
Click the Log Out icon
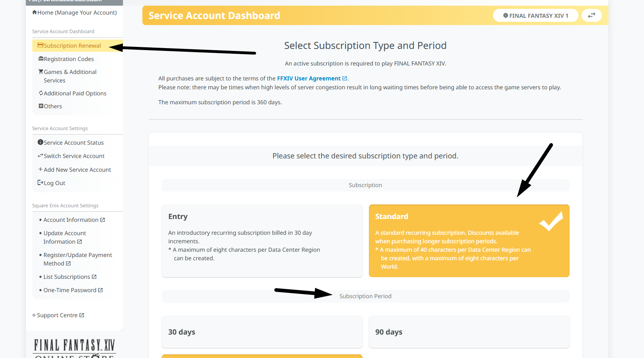[40, 183]
